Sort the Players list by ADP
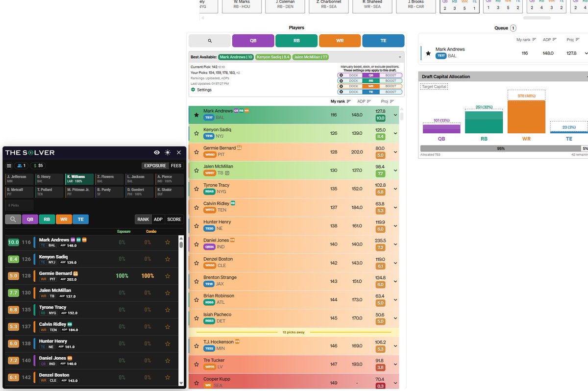This screenshot has height=391, width=588. [x=364, y=101]
